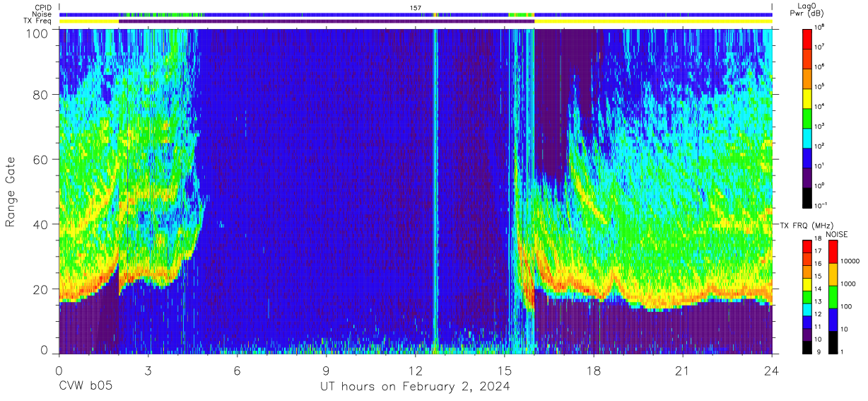Click the top power colorbar label 10⁸

821,28
